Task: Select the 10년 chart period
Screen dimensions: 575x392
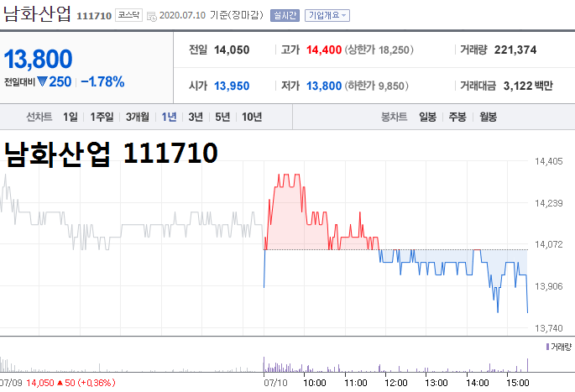Action: [252, 117]
